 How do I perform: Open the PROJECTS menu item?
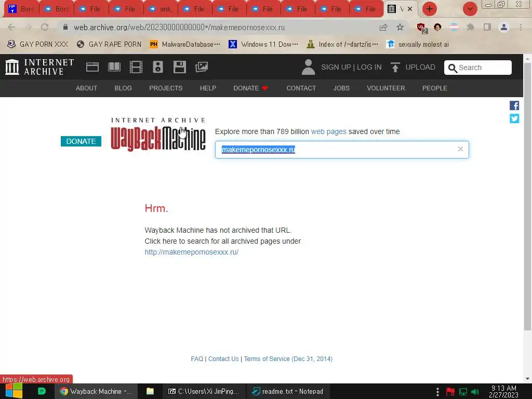pyautogui.click(x=166, y=88)
